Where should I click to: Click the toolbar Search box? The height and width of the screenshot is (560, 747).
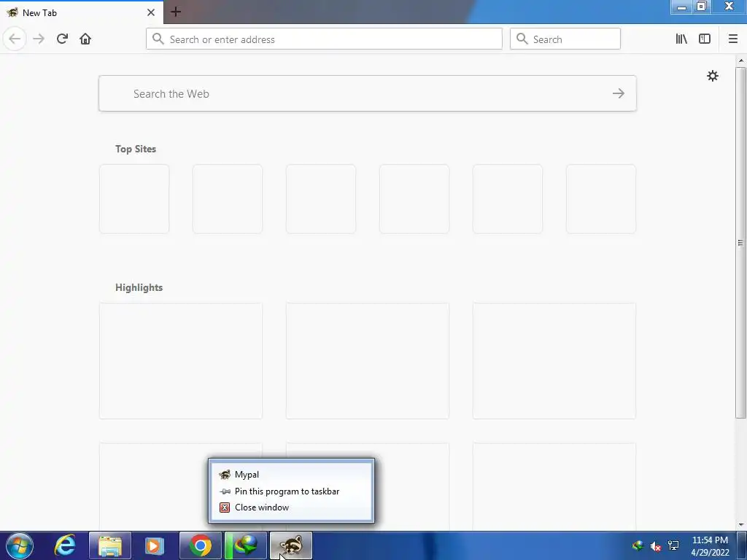tap(565, 39)
